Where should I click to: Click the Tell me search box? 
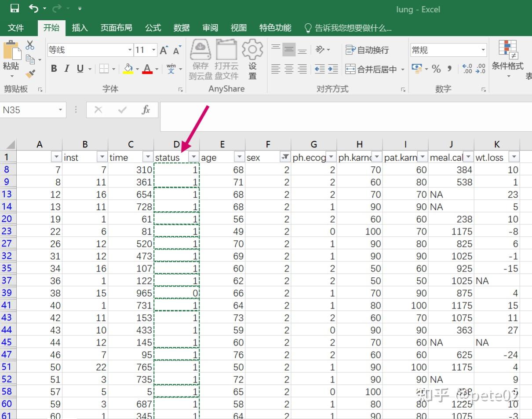[348, 28]
